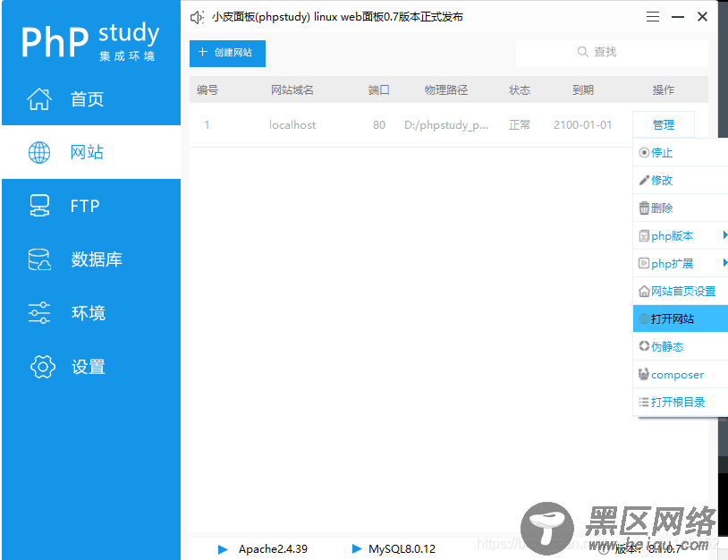Choose composer menu entry
Image resolution: width=728 pixels, height=560 pixels.
click(681, 374)
